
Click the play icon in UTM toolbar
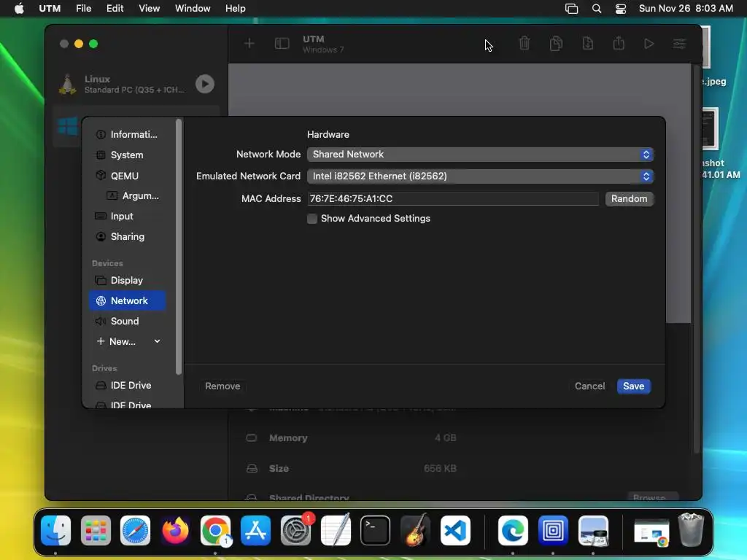click(x=649, y=44)
